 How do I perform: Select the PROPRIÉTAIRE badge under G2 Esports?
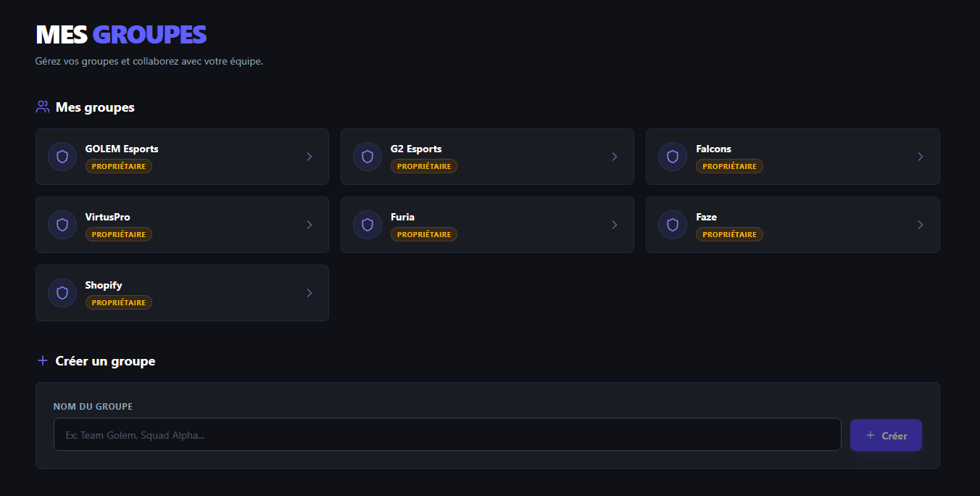(424, 165)
